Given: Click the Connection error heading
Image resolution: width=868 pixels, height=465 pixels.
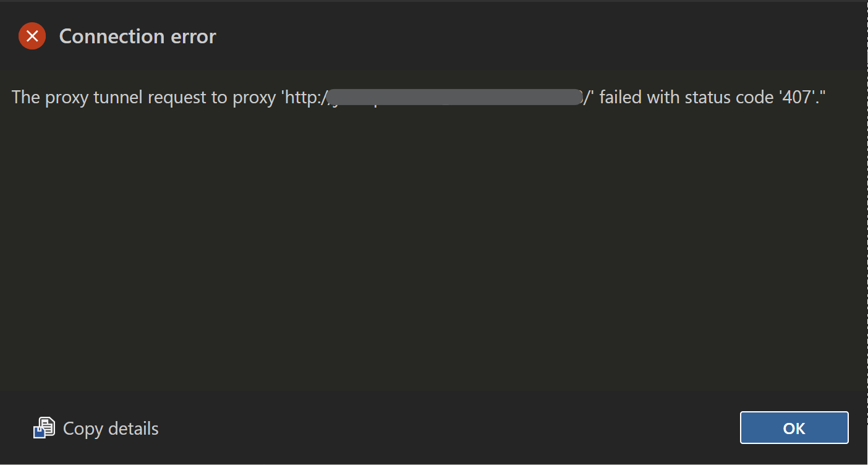Looking at the screenshot, I should pos(137,36).
